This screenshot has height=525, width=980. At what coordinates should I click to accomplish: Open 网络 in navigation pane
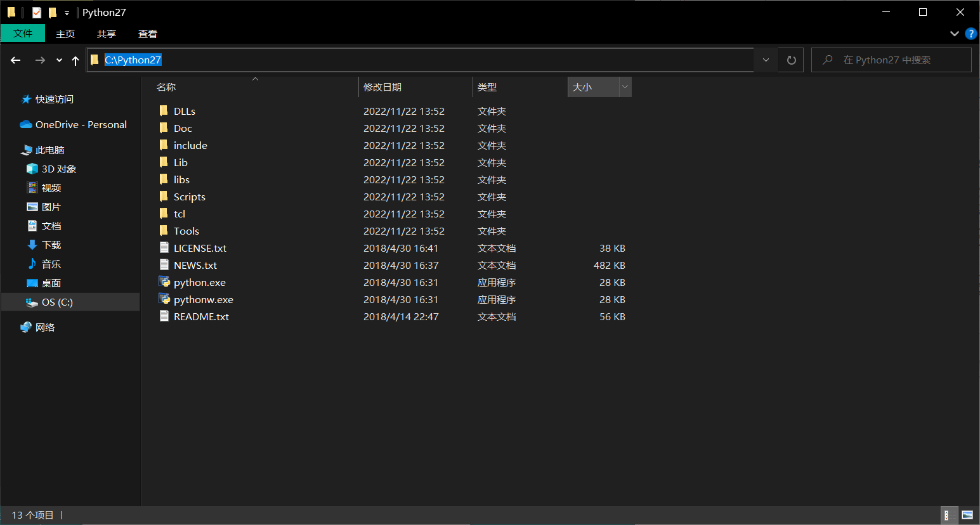44,327
